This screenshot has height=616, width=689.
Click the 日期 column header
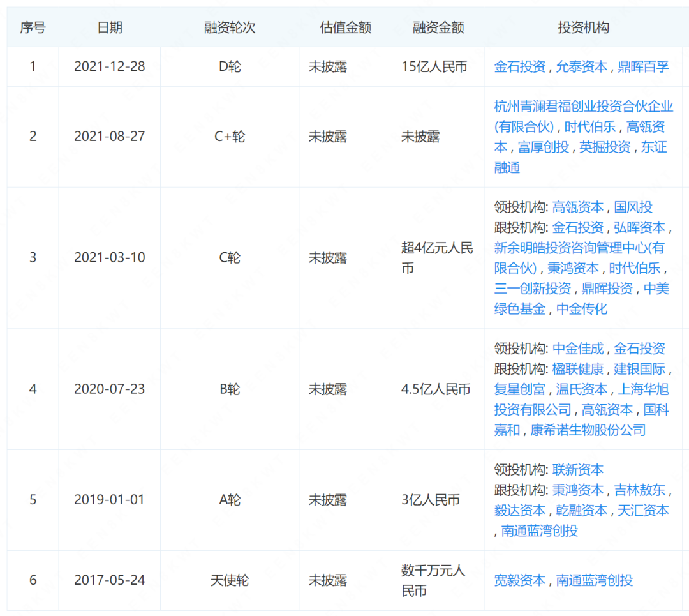point(110,27)
